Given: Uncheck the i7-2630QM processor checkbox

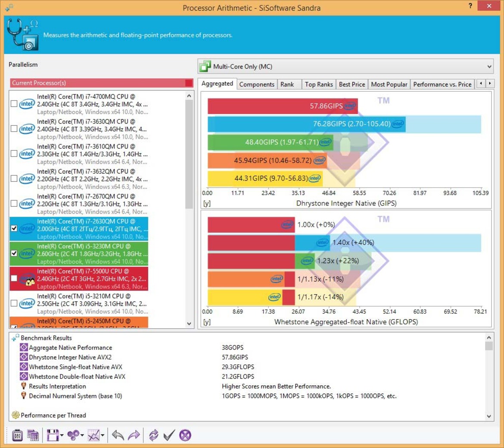Looking at the screenshot, I should coord(14,228).
